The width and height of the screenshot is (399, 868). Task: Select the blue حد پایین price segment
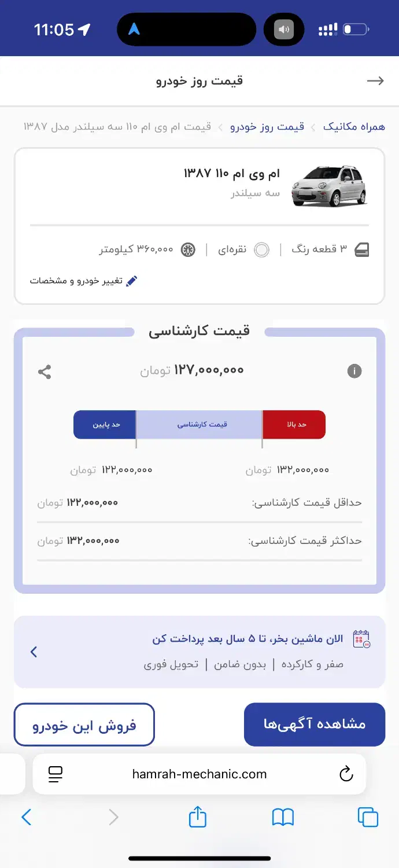point(105,425)
